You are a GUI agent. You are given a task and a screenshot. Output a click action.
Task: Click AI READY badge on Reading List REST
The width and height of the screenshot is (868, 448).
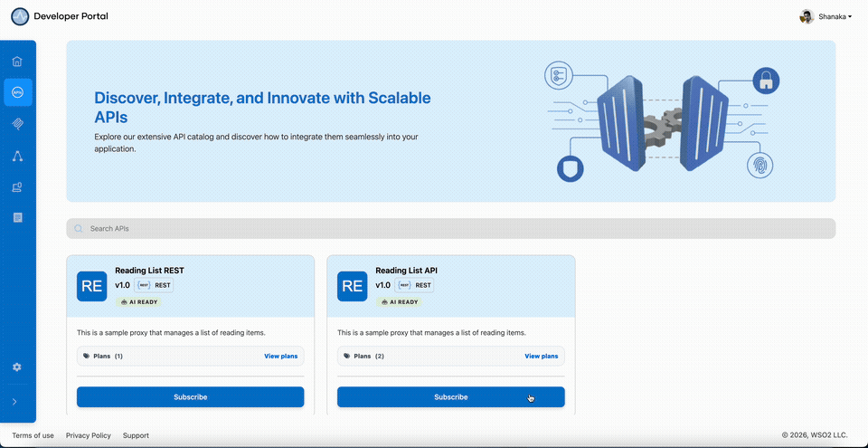point(138,302)
